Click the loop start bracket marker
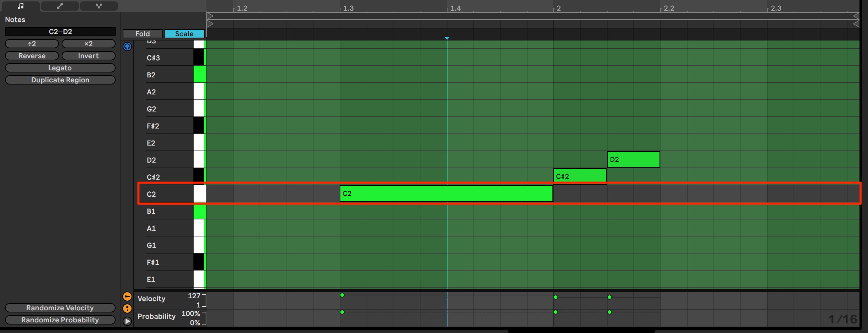 click(210, 16)
